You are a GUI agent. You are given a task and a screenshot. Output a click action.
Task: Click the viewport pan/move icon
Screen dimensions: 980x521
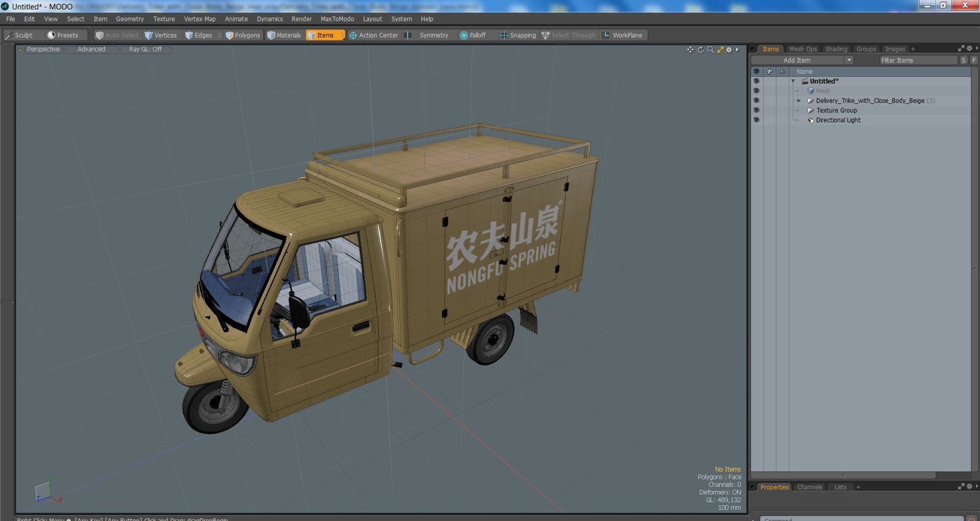click(690, 49)
